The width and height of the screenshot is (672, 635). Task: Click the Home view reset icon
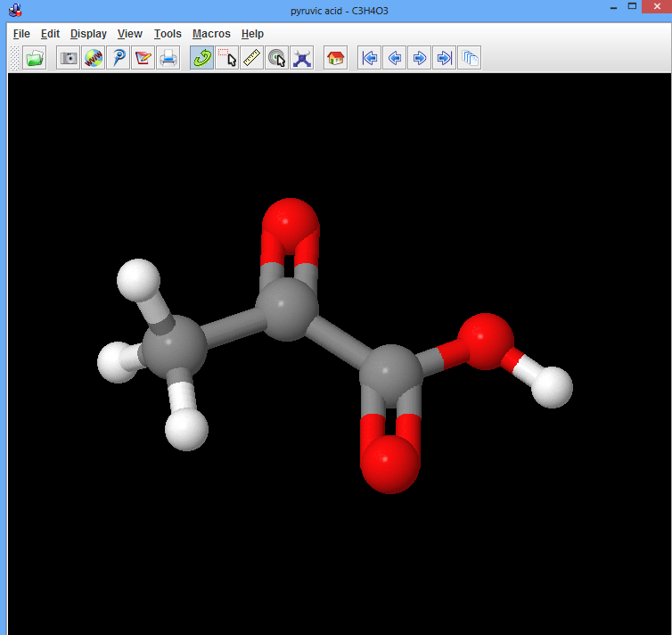pos(336,59)
